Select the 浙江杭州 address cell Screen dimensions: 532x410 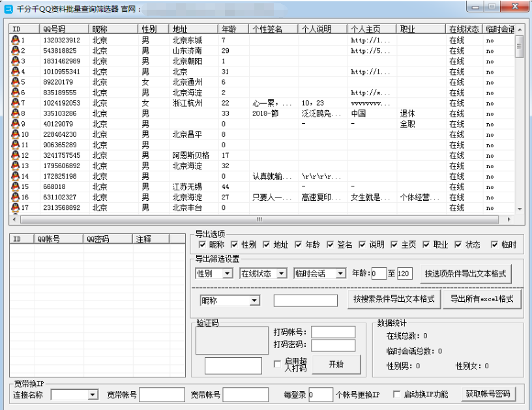187,103
